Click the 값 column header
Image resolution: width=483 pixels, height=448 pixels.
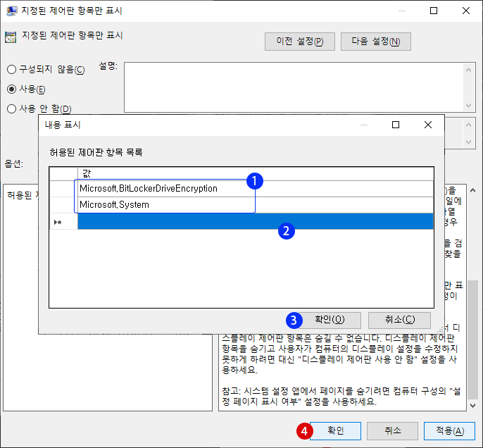pyautogui.click(x=256, y=174)
